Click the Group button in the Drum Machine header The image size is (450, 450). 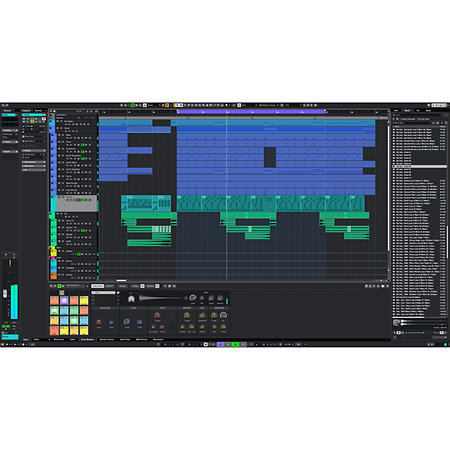(x=122, y=286)
